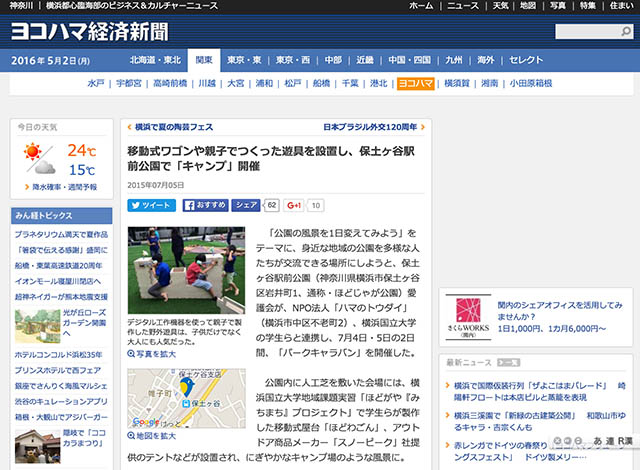Image resolution: width=640 pixels, height=470 pixels.
Task: Open 特集 in the top menu
Action: pyautogui.click(x=588, y=6)
